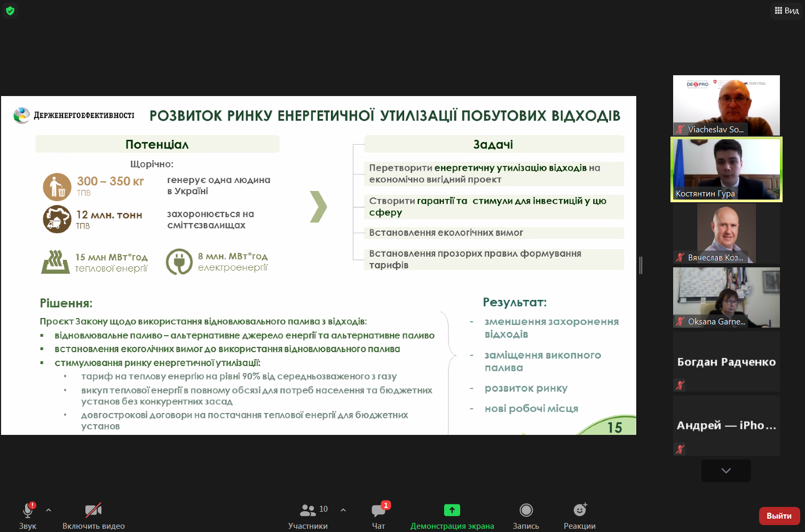Toggle the Звук microphone button
This screenshot has height=532, width=805.
pyautogui.click(x=28, y=511)
